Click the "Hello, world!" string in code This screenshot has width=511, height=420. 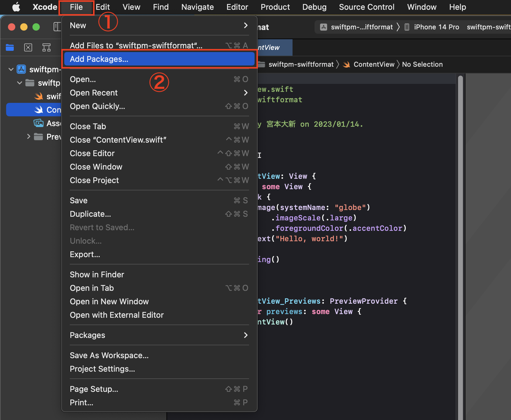click(x=309, y=239)
